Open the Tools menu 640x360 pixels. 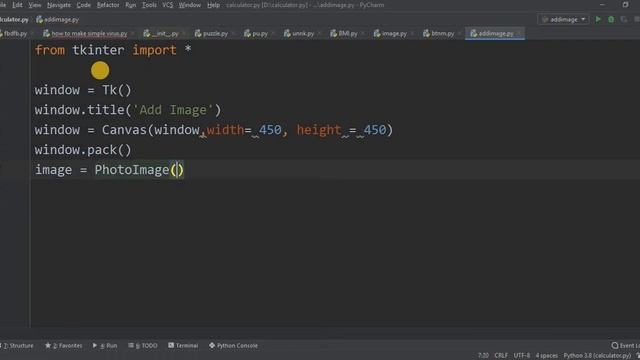149,5
